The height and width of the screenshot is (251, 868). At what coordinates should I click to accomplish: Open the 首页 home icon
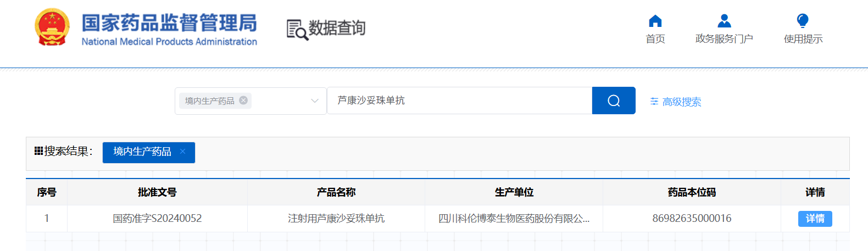point(655,21)
